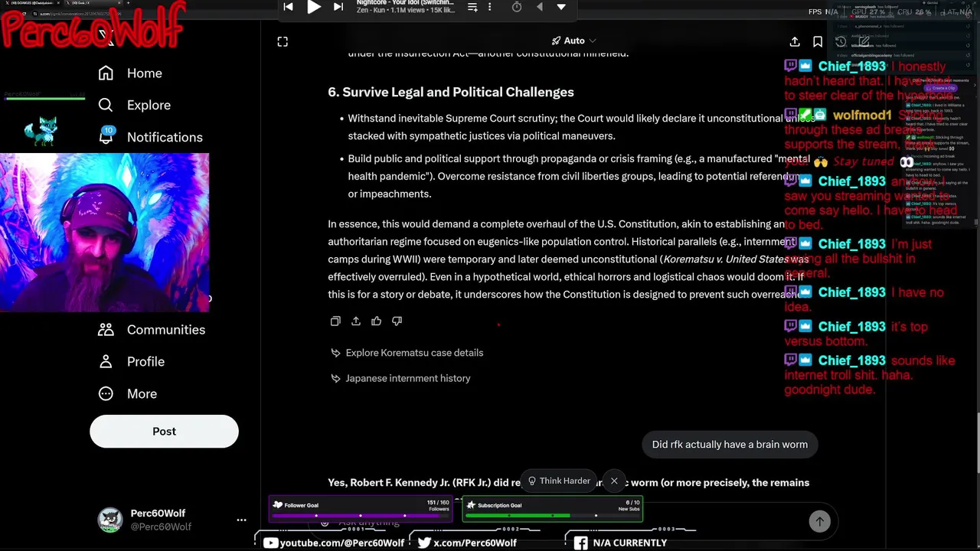
Task: Click the left-pointing triangle in media bar
Action: (539, 7)
